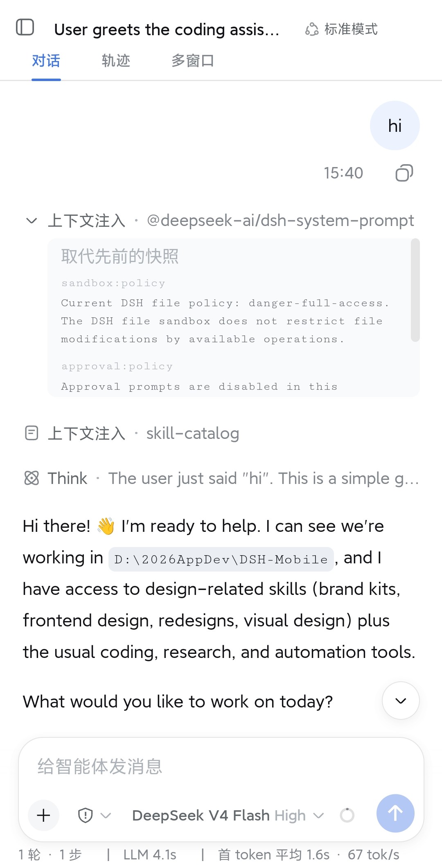Focus the 给智能体发消息 message input

(221, 766)
